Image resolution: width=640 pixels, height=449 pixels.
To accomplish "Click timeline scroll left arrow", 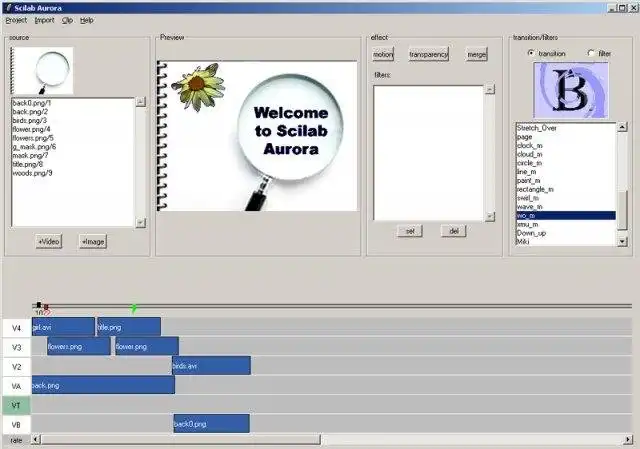I will pyautogui.click(x=36, y=440).
